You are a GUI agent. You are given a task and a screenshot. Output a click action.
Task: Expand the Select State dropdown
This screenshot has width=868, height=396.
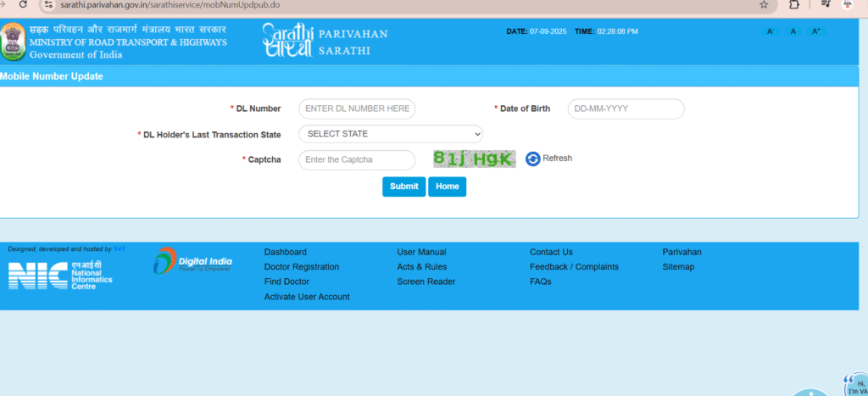(x=390, y=134)
